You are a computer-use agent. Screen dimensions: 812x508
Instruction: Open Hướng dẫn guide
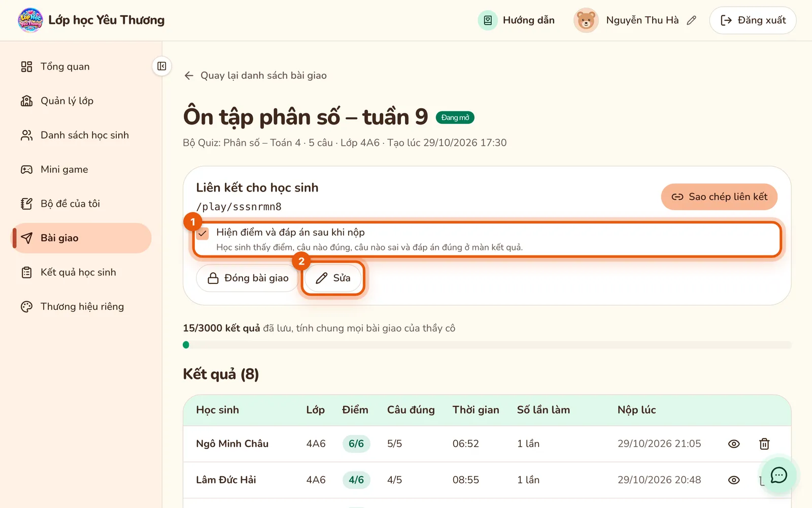tap(516, 20)
